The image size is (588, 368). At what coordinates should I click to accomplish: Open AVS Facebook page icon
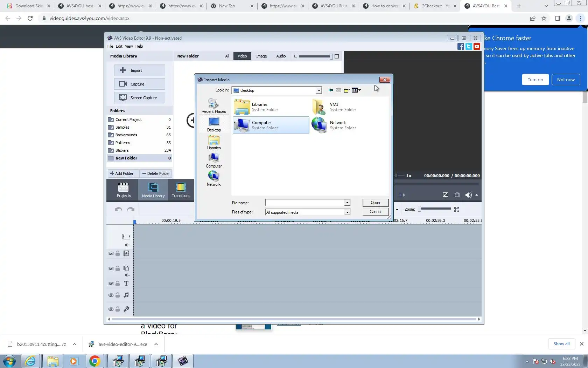pyautogui.click(x=461, y=47)
